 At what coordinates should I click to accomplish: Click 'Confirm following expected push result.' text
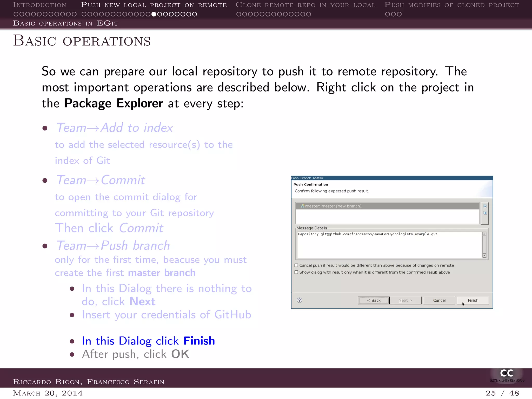point(332,191)
